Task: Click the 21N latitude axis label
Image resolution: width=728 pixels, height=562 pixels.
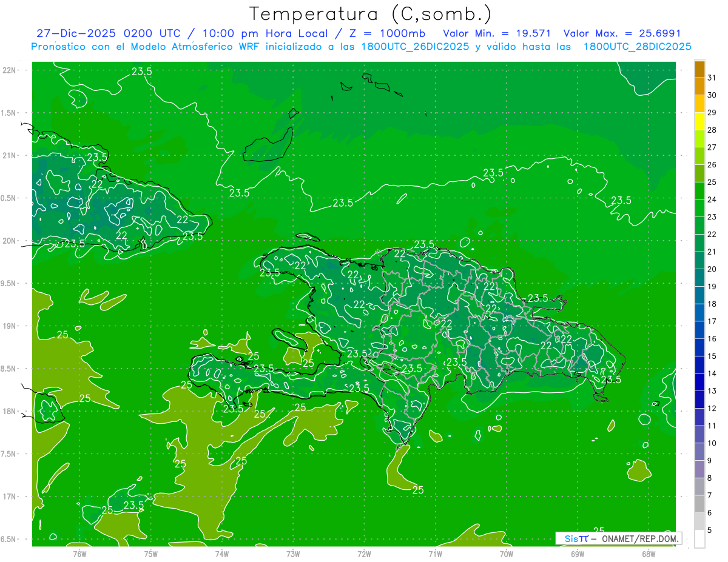Action: (9, 156)
